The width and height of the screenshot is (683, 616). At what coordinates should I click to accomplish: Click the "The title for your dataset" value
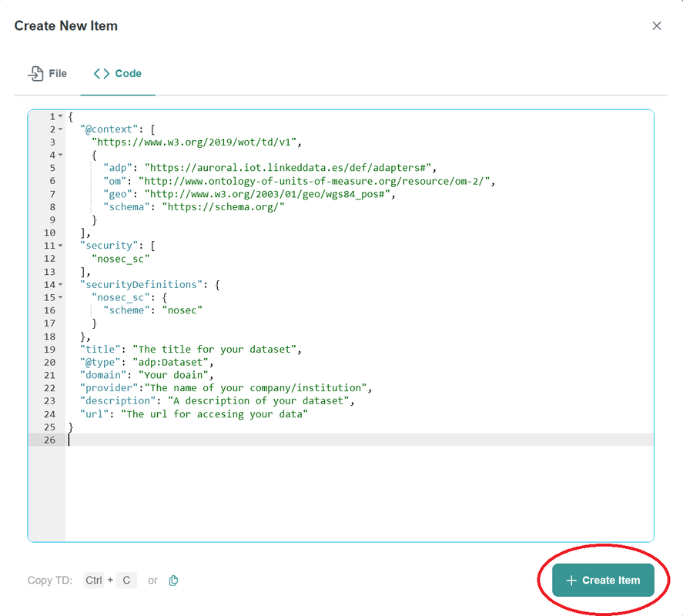[214, 350]
